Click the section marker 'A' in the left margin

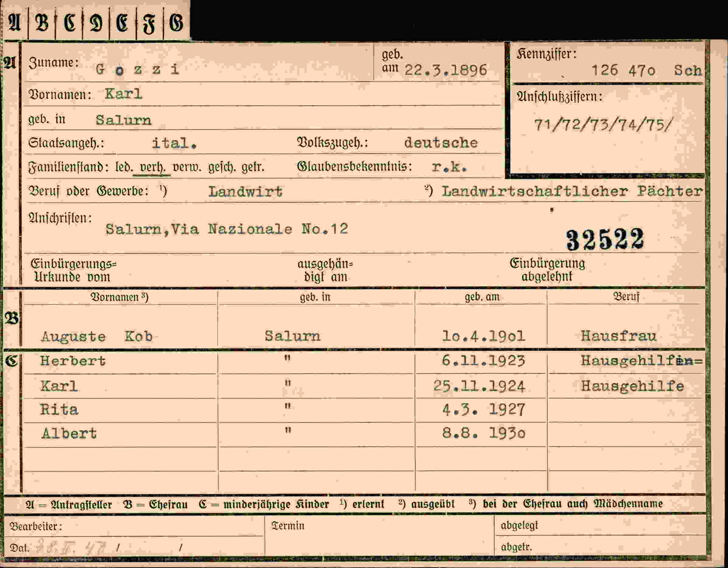(10, 63)
